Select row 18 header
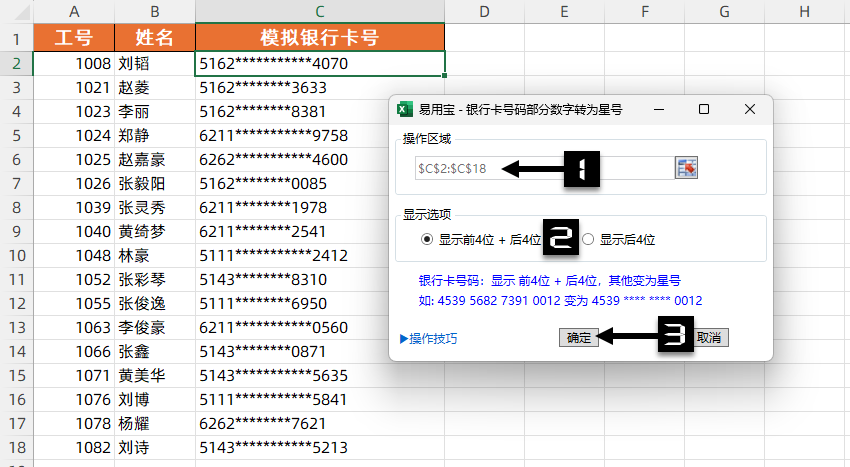 point(16,447)
